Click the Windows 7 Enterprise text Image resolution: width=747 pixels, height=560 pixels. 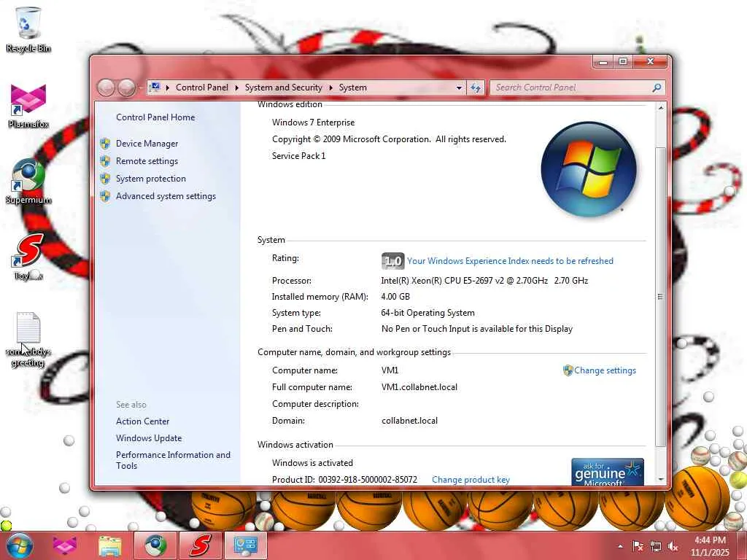pyautogui.click(x=313, y=122)
